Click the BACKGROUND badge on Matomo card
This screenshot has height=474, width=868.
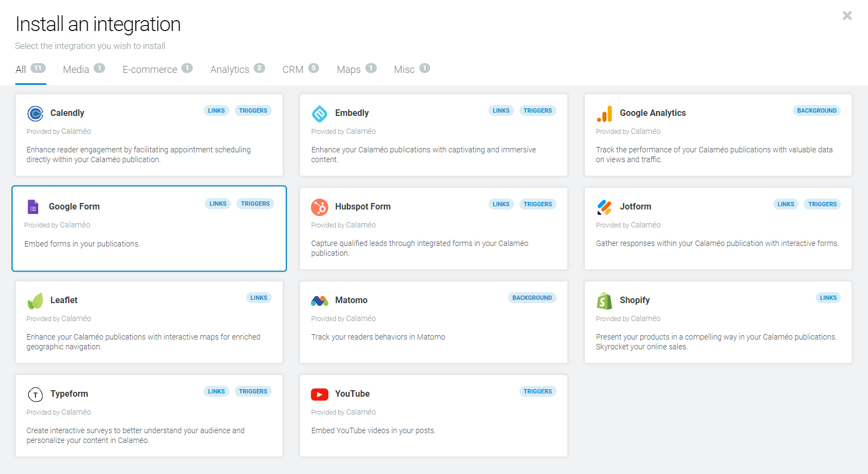click(532, 298)
